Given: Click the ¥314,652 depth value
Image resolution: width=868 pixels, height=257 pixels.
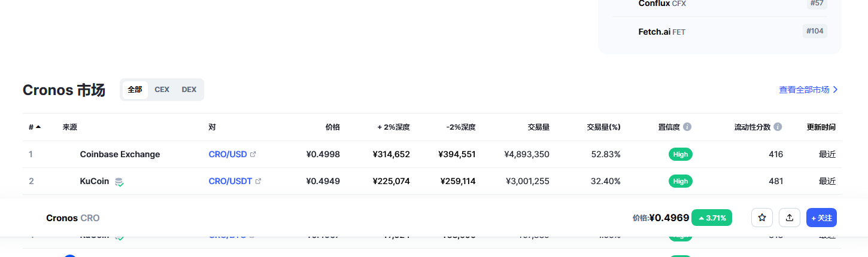Looking at the screenshot, I should (391, 154).
